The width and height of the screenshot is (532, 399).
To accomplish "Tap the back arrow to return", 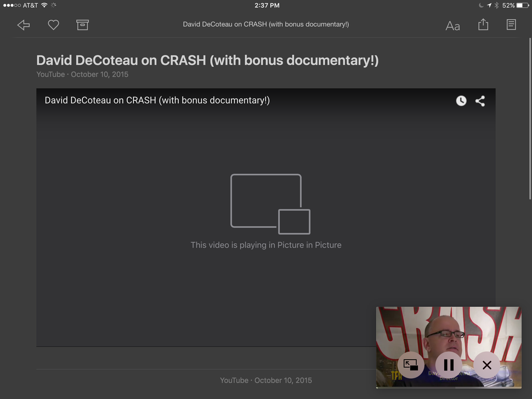I will [23, 25].
